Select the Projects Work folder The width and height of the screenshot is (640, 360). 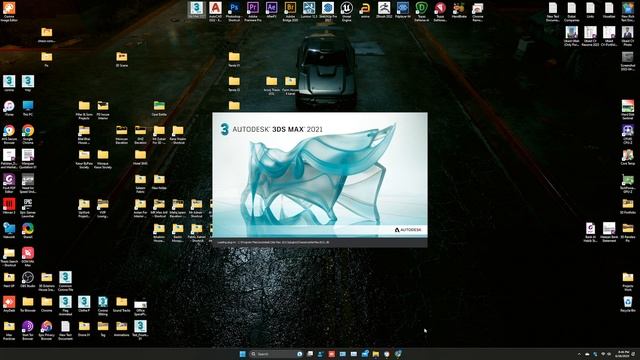click(628, 281)
